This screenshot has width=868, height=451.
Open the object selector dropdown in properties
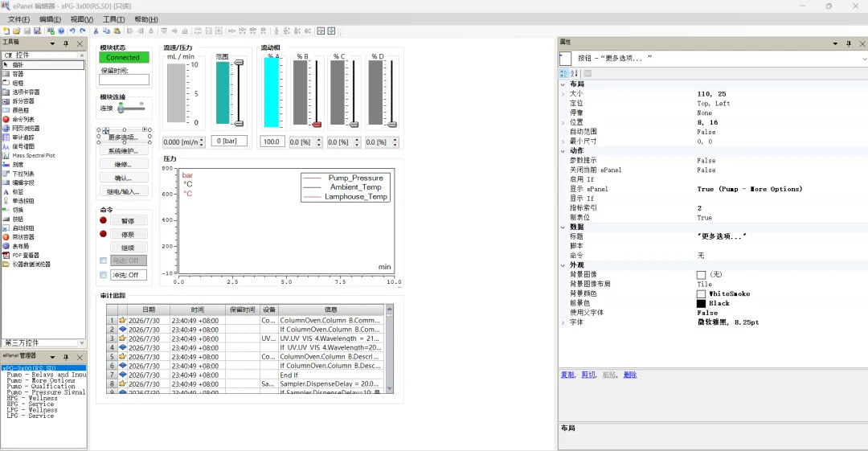tap(863, 58)
